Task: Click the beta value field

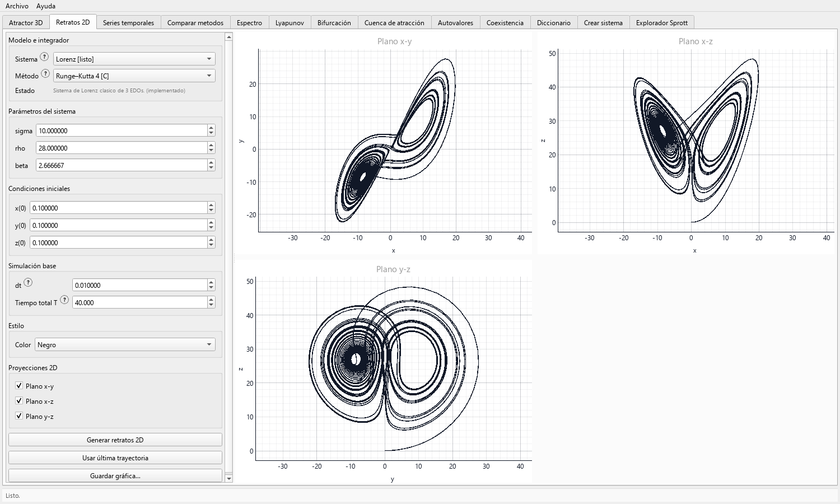Action: (122, 165)
